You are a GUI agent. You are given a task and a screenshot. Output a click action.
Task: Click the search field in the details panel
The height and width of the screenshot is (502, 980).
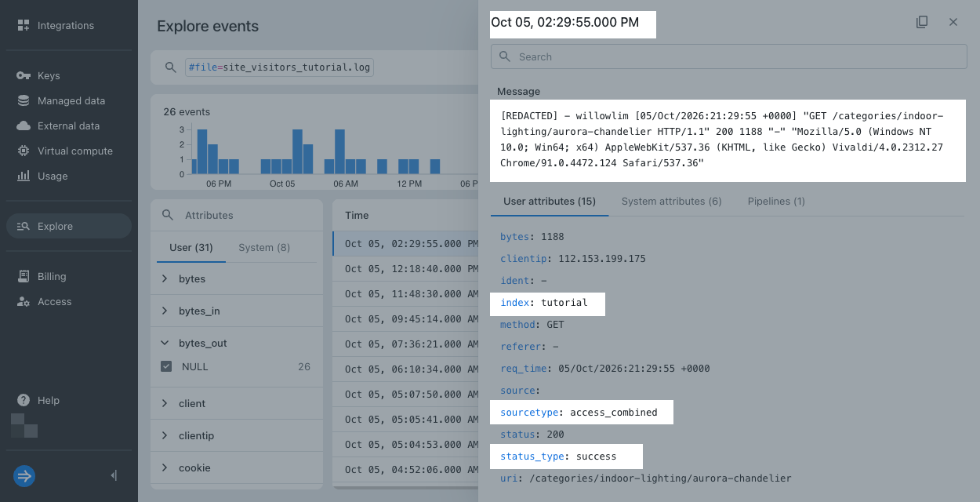[x=729, y=56]
